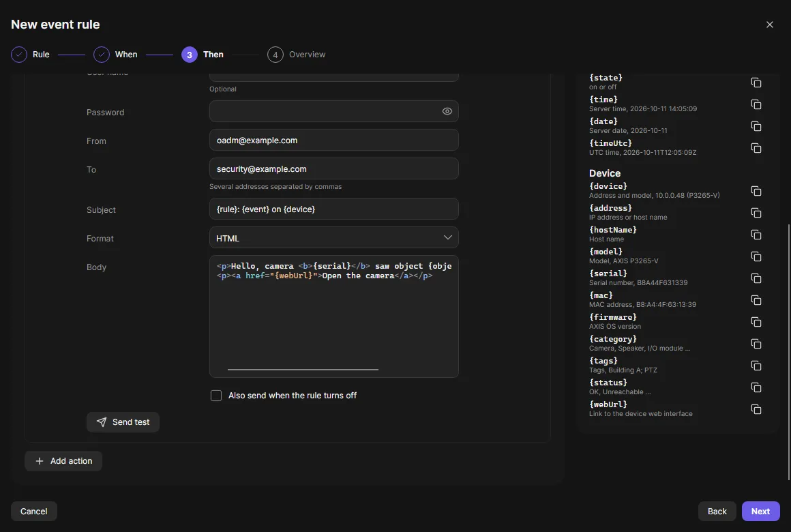
Task: Click the dialog vertical scrollbar
Action: click(789, 353)
